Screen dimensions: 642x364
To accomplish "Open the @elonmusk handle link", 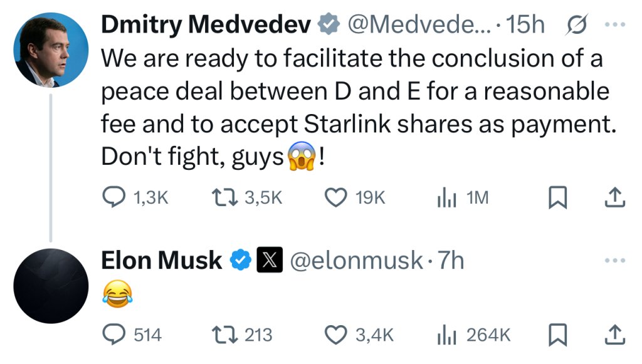I will (356, 261).
